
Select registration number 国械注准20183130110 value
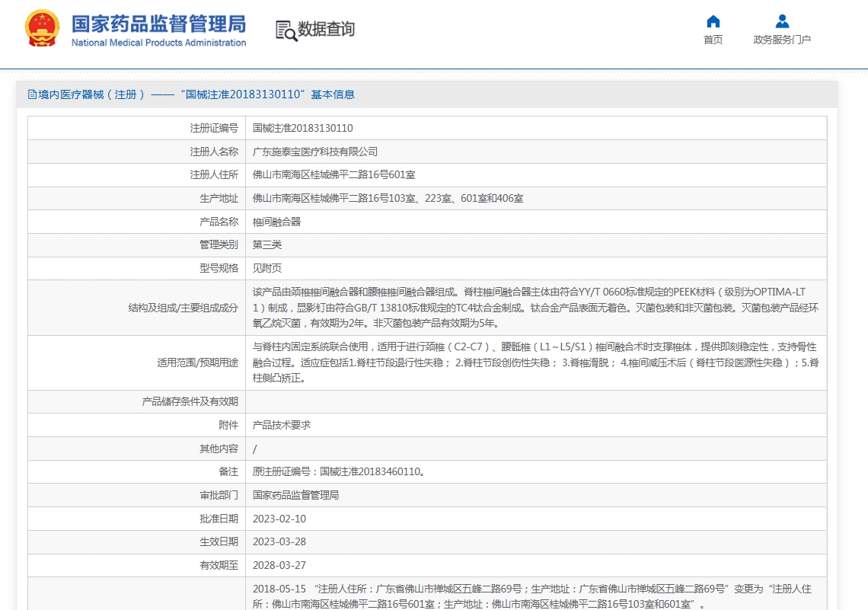pos(302,129)
